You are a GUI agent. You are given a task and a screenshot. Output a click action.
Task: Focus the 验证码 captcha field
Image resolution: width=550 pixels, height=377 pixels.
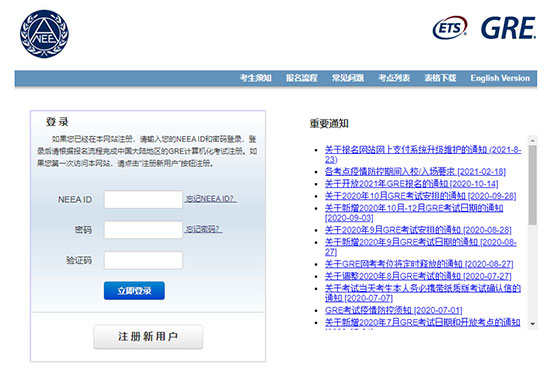tap(143, 260)
